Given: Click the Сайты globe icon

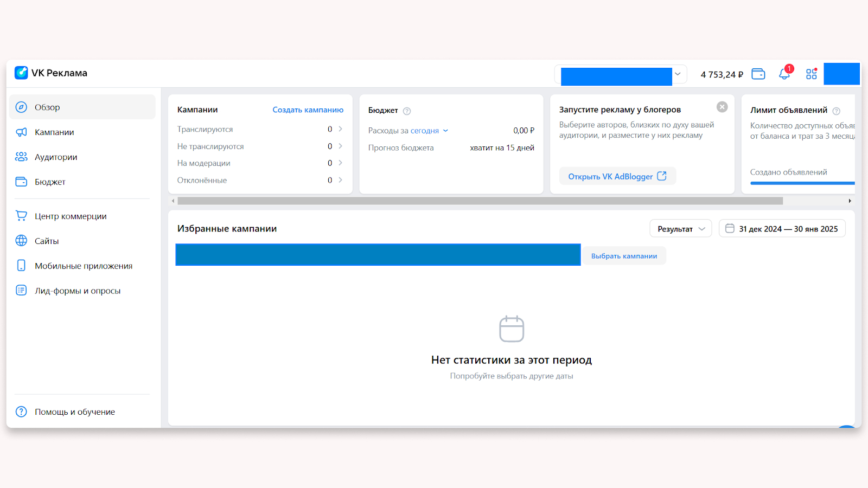Looking at the screenshot, I should pos(21,241).
